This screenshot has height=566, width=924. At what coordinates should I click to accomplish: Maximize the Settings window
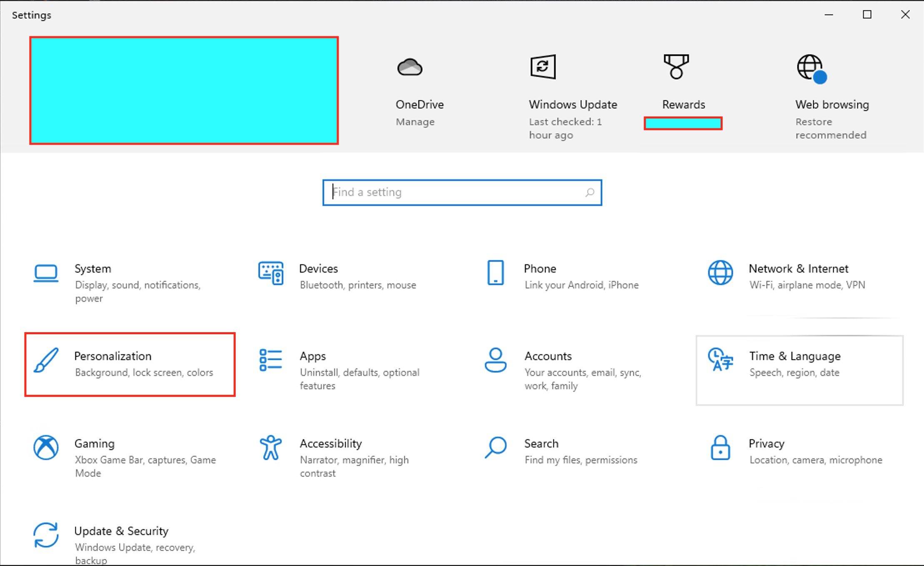pos(867,15)
